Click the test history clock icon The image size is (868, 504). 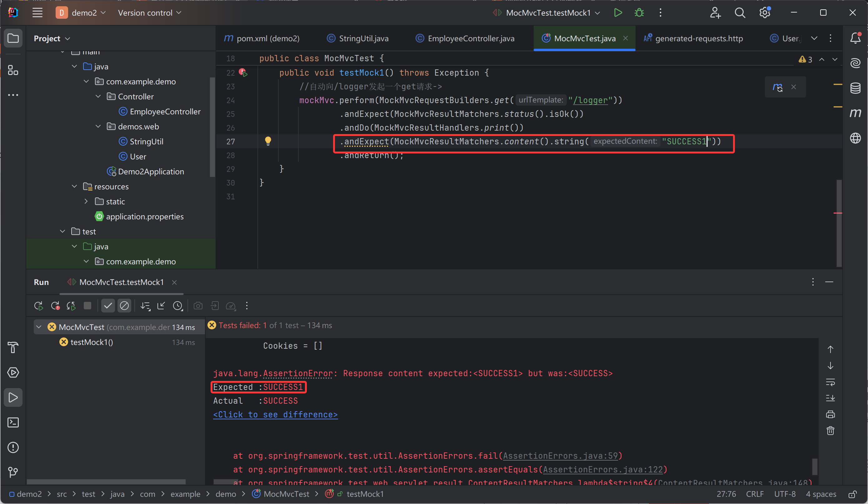click(177, 306)
